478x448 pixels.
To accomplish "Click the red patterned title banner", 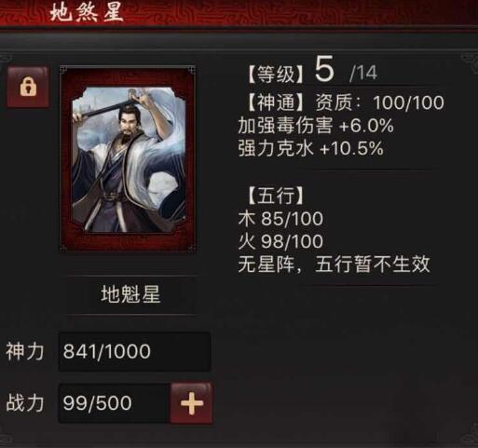I will pyautogui.click(x=239, y=13).
